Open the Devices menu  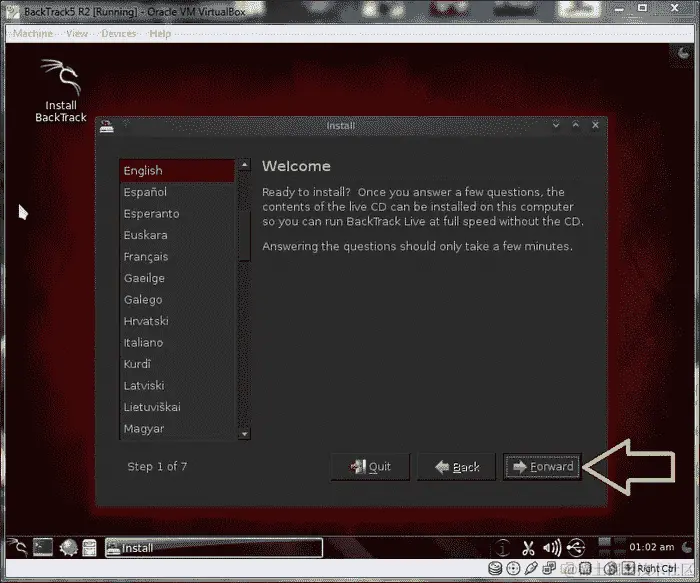pos(118,33)
